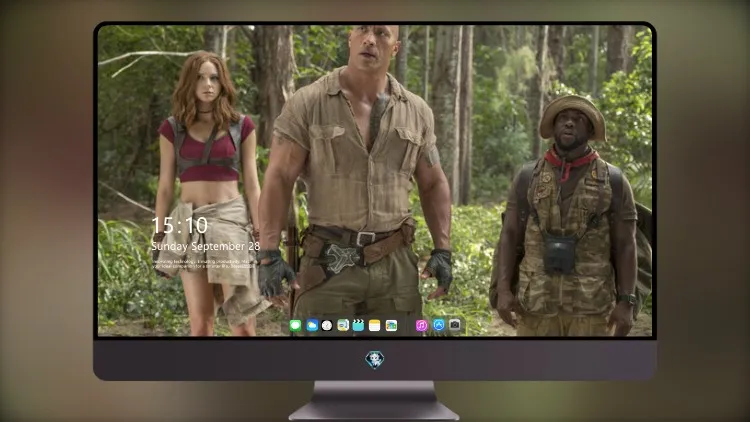
Task: Click the 15:10 clock widget
Action: point(180,225)
